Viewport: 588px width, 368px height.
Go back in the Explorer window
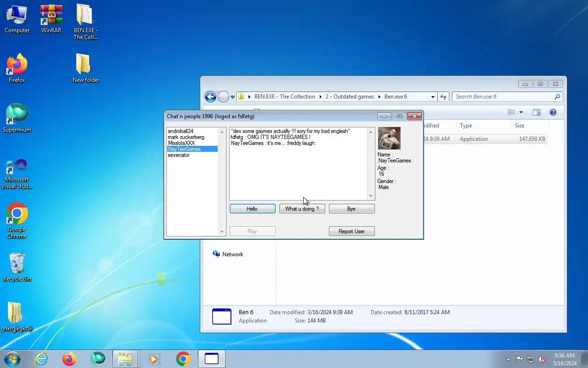[210, 97]
